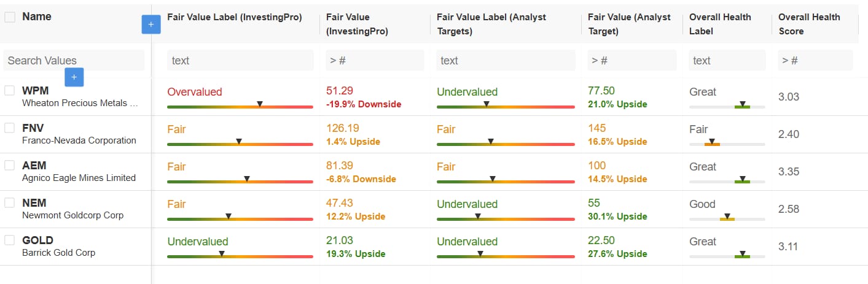Viewport: 868px width, 284px height.
Task: Click the blue plus button beside Name header
Action: pos(151,25)
